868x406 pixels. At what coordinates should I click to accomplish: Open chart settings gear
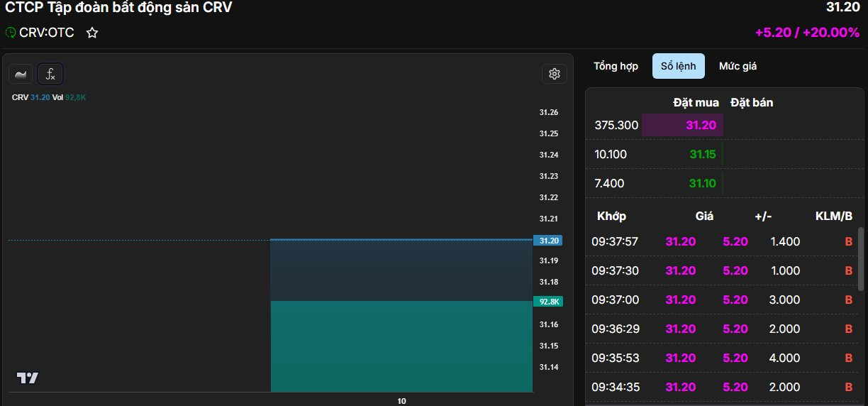tap(555, 74)
